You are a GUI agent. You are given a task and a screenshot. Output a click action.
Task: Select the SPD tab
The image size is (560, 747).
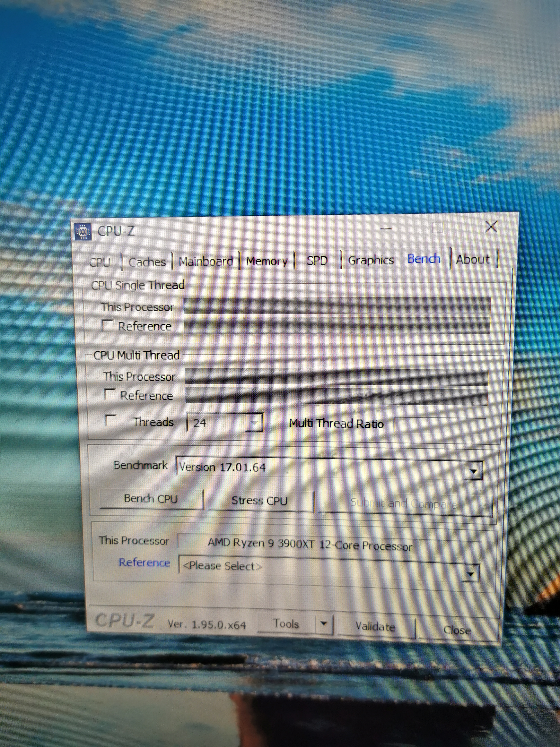click(317, 260)
